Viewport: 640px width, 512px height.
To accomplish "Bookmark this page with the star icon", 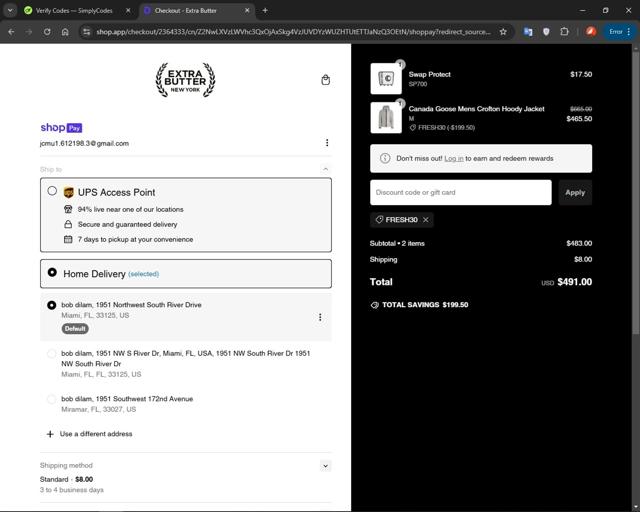I will click(503, 31).
